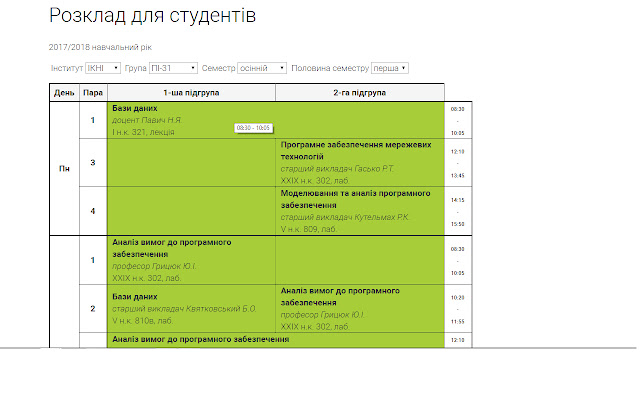The image size is (640, 400).
Task: Click the Пн day cell
Action: (x=64, y=169)
